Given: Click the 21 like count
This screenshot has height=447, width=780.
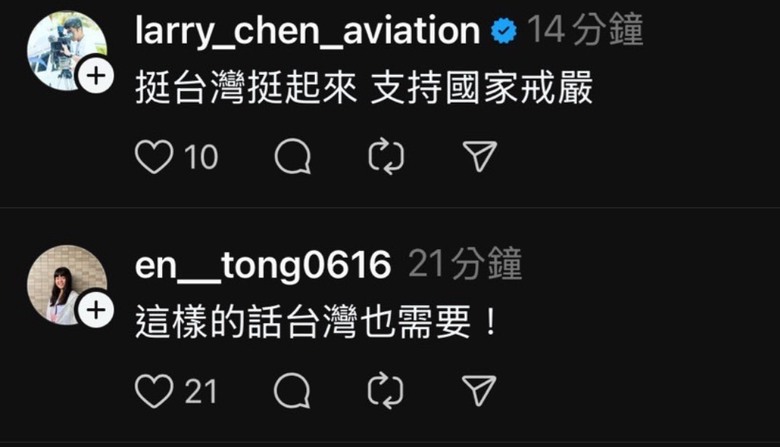Looking at the screenshot, I should (200, 391).
